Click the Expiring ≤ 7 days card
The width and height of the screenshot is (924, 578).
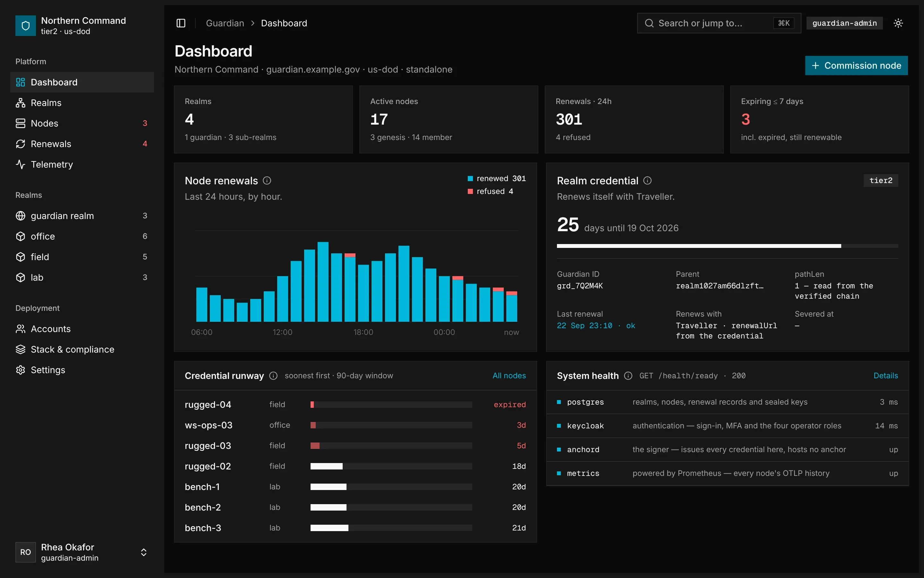pyautogui.click(x=819, y=120)
